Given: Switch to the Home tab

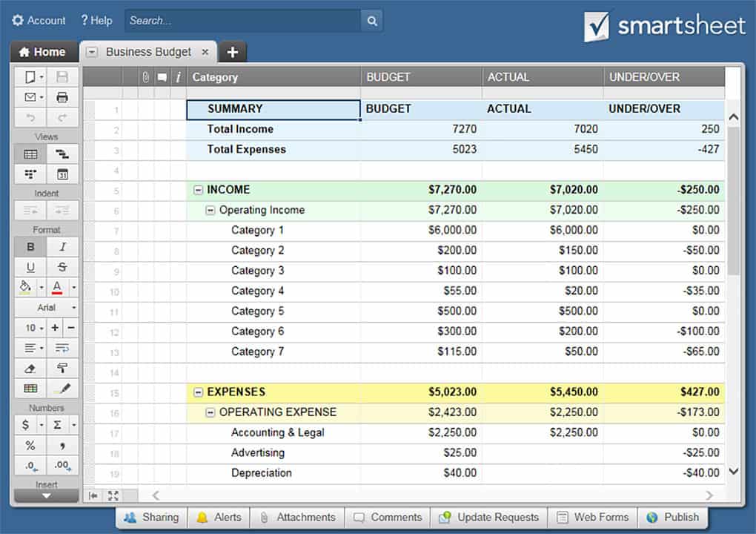Looking at the screenshot, I should click(x=43, y=52).
